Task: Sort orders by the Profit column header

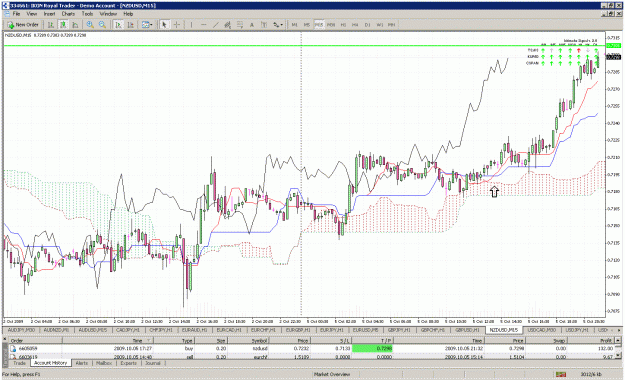Action: (x=591, y=341)
